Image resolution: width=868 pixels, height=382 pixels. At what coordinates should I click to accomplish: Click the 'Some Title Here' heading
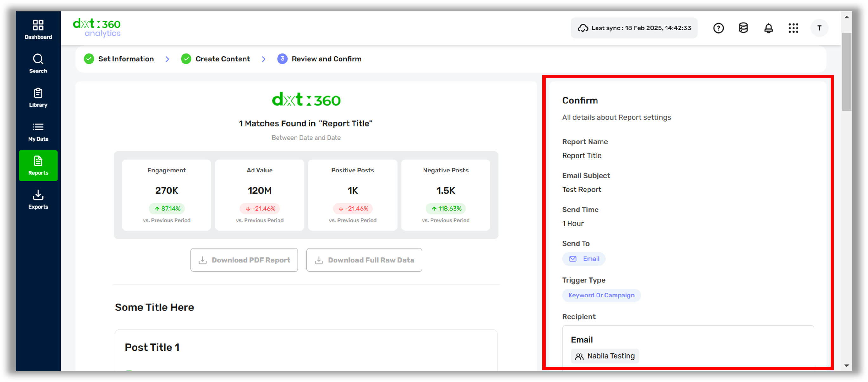(154, 307)
